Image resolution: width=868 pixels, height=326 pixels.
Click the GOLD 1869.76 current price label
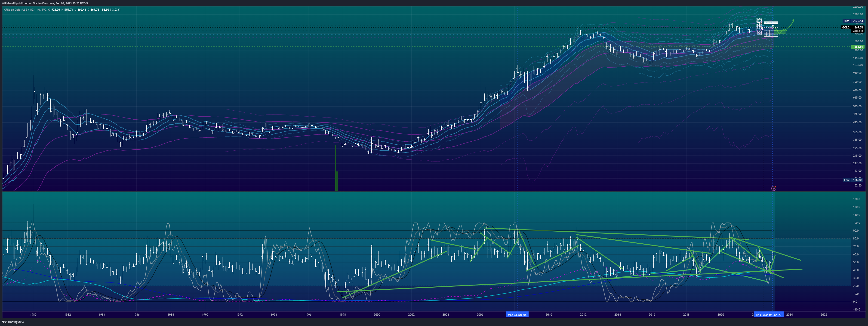pos(853,28)
